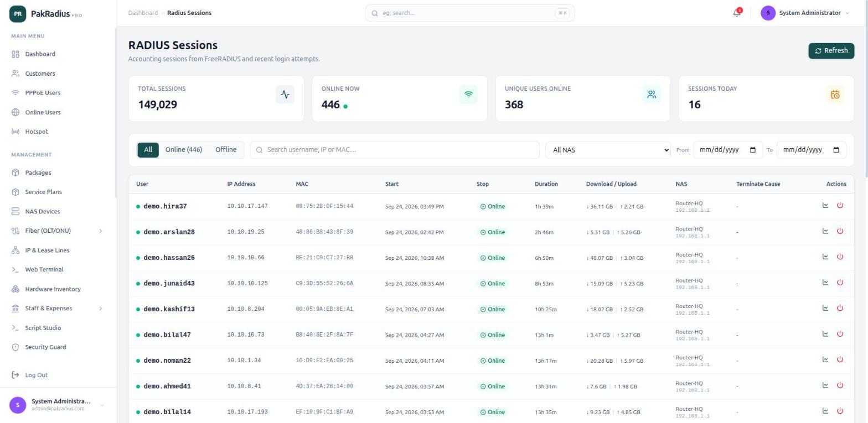This screenshot has width=868, height=423.
Task: Expand the sidebar admin@pakradius.com profile menu
Action: click(x=58, y=405)
